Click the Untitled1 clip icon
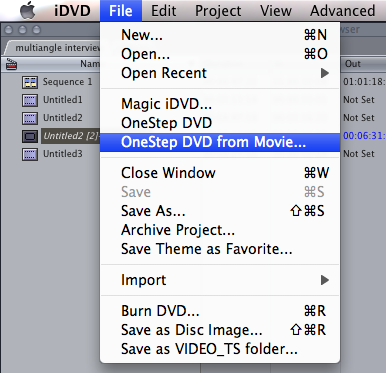 click(30, 100)
